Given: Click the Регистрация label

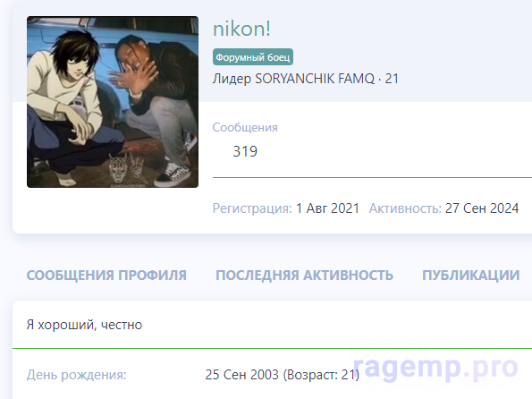Looking at the screenshot, I should pos(252,208).
